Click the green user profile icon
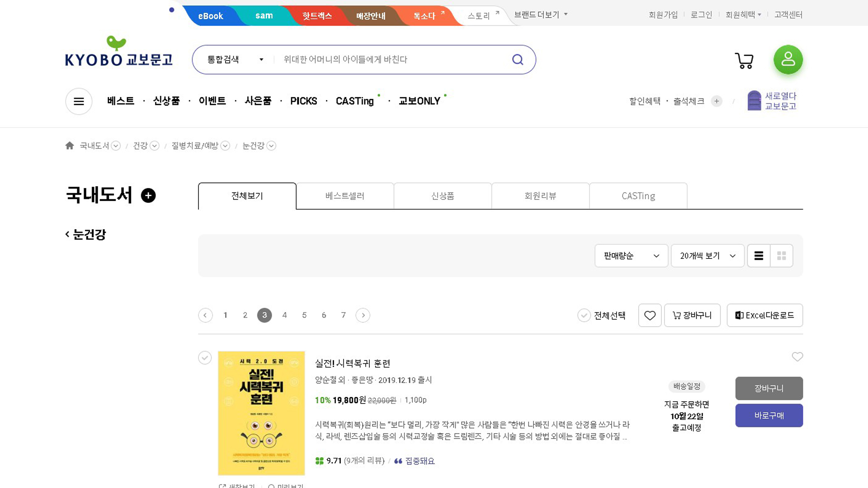The image size is (868, 488). tap(788, 60)
